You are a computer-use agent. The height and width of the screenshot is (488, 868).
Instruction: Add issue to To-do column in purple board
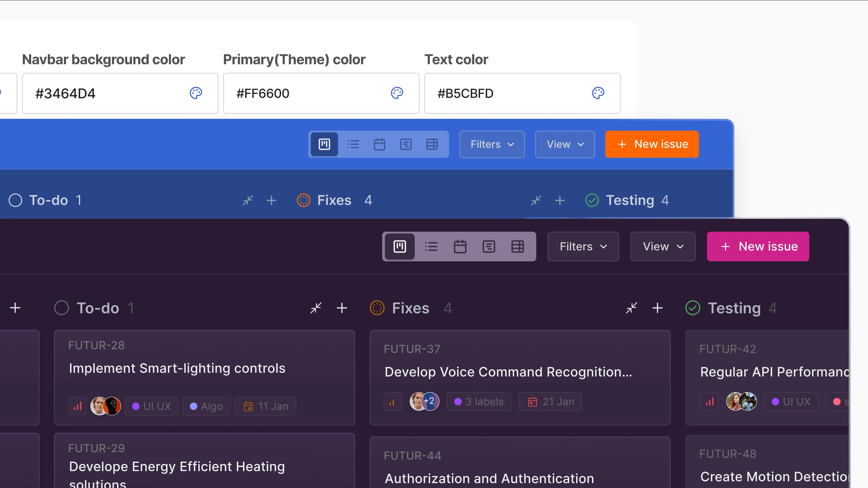point(342,308)
